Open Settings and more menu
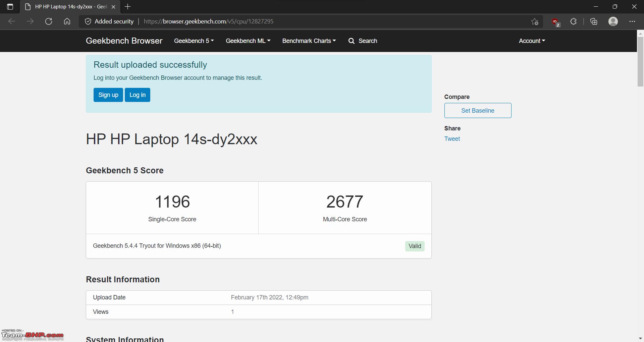 tap(632, 21)
